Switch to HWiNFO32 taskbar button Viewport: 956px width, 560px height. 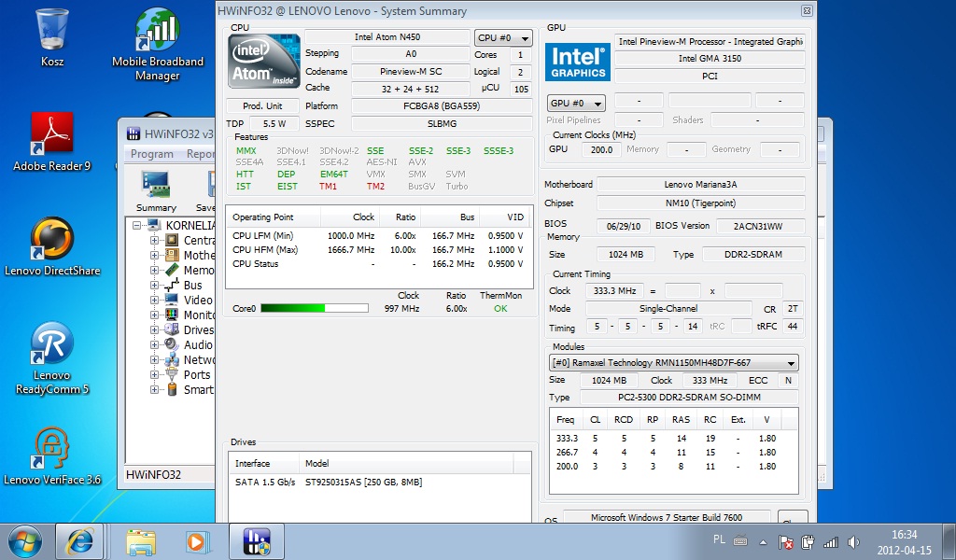click(256, 541)
